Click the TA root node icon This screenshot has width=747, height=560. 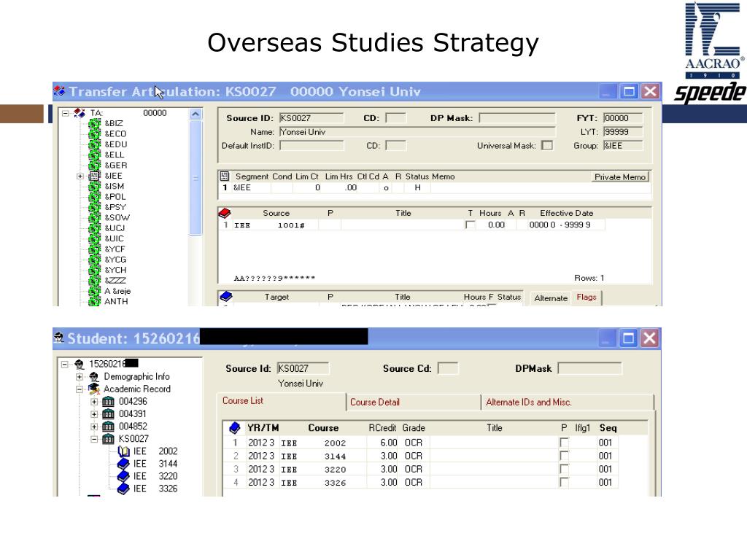[79, 113]
